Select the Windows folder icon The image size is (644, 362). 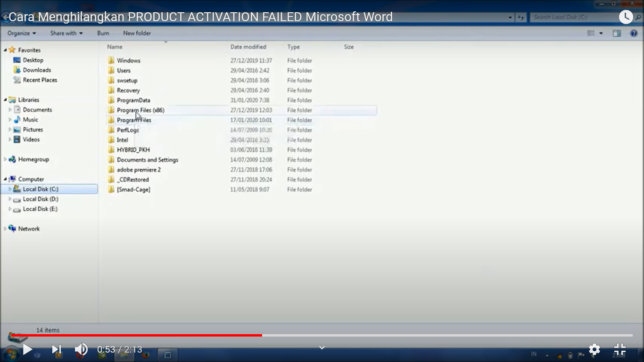click(x=111, y=60)
